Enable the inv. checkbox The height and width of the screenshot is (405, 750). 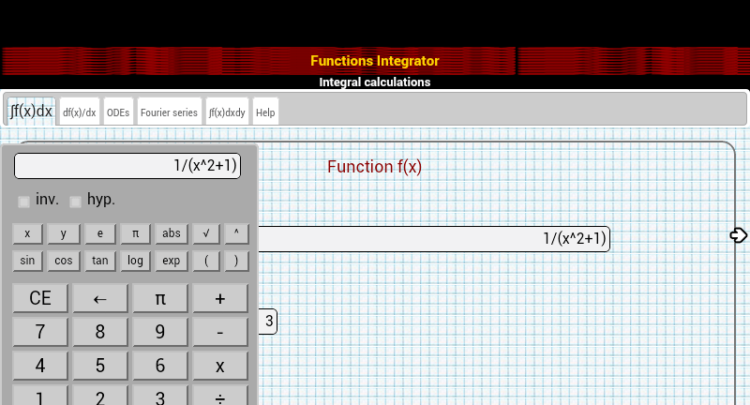click(x=24, y=201)
